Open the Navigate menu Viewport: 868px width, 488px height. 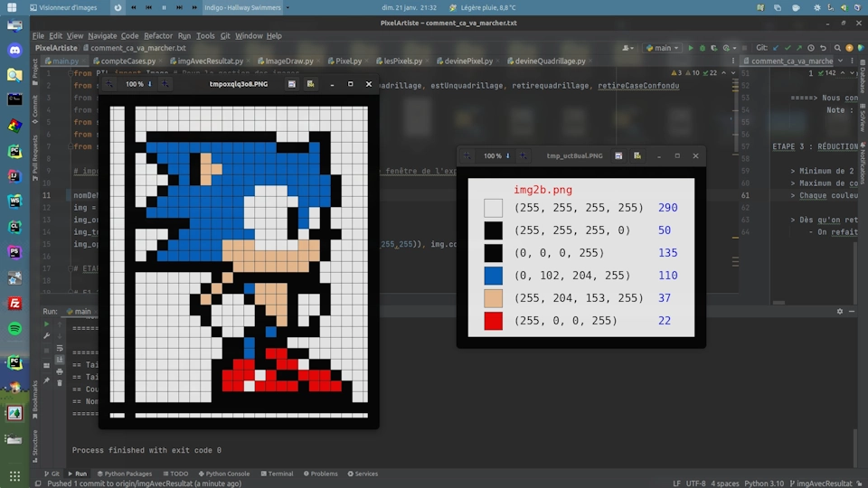pos(102,36)
